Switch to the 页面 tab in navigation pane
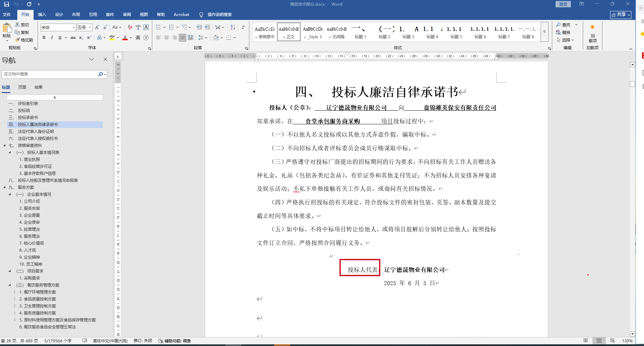The height and width of the screenshot is (346, 644). (22, 87)
